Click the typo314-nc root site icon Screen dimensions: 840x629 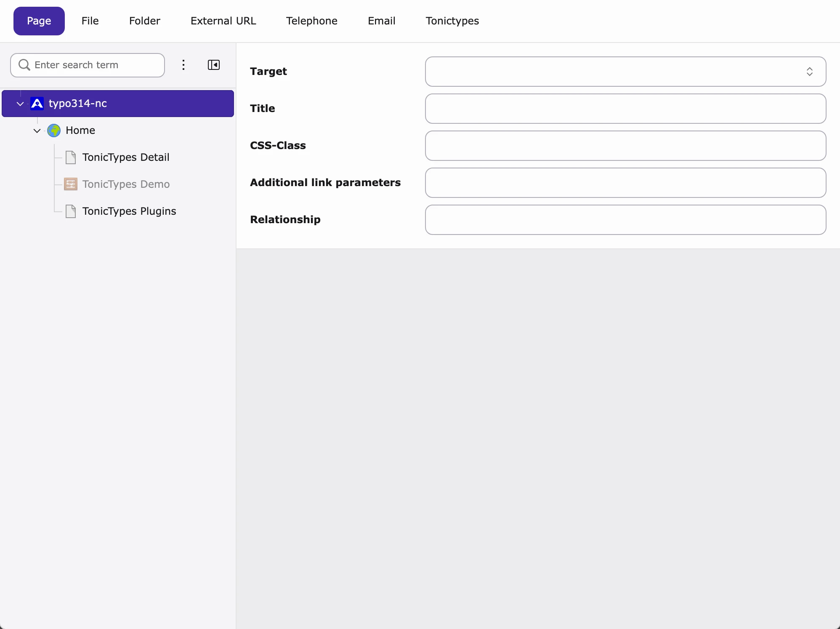pyautogui.click(x=37, y=104)
